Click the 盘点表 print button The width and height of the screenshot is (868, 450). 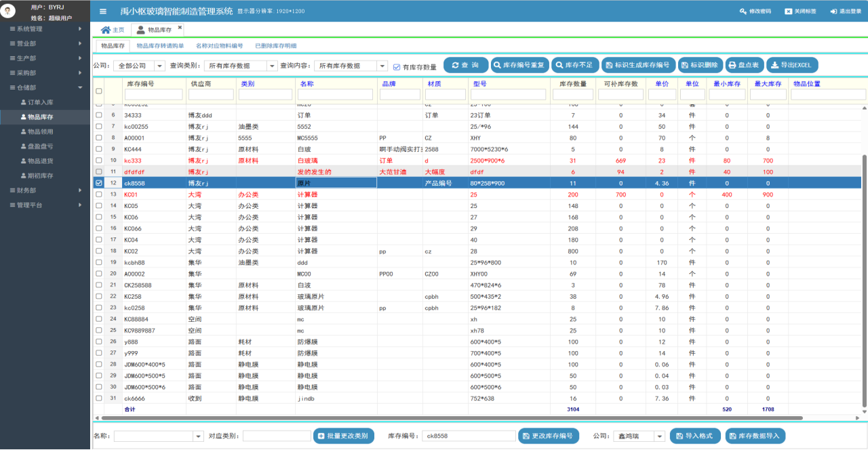743,65
